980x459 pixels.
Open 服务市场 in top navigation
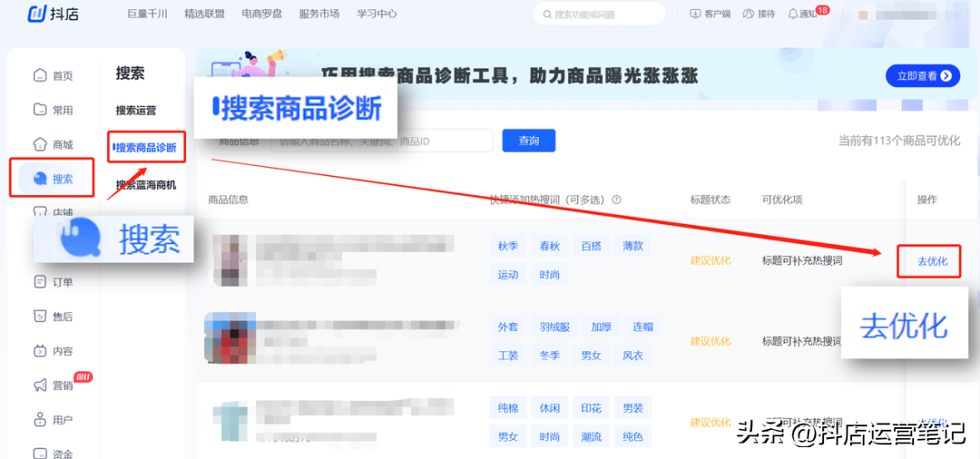[319, 14]
